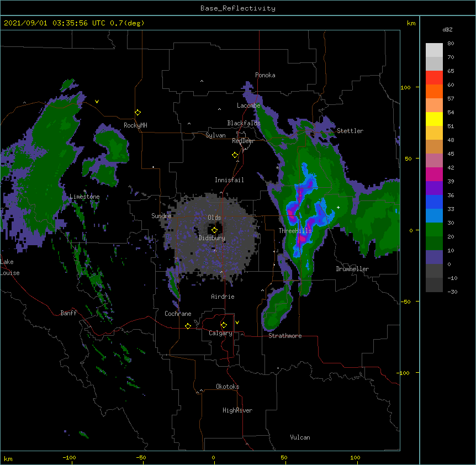Click the Cochrane town label
The width and height of the screenshot is (476, 465).
pos(178,314)
